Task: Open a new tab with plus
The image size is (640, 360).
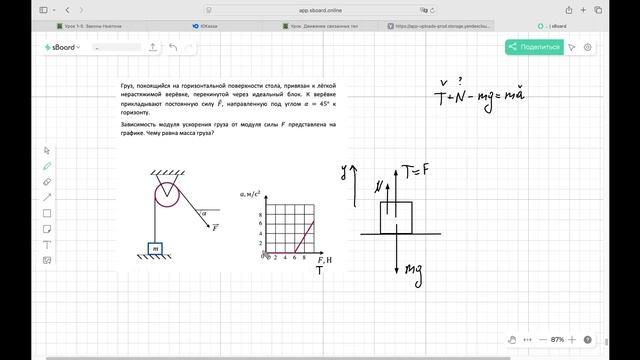Action: tap(583, 10)
